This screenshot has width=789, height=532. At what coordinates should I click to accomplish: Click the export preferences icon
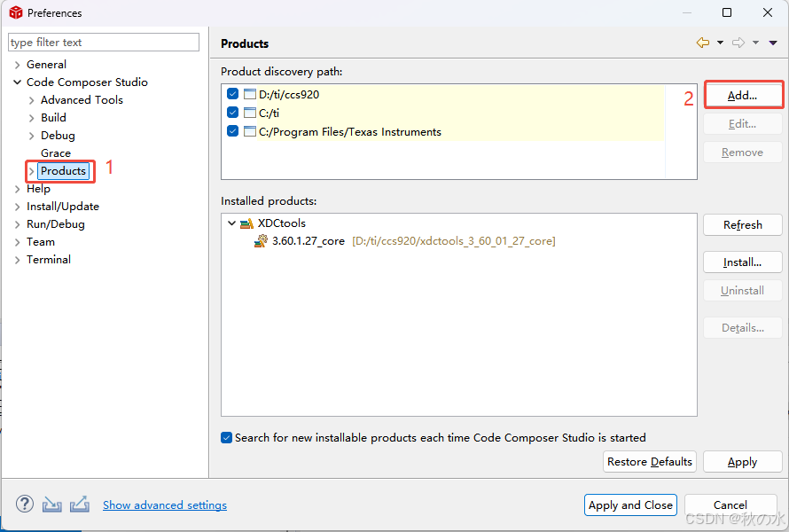[80, 505]
